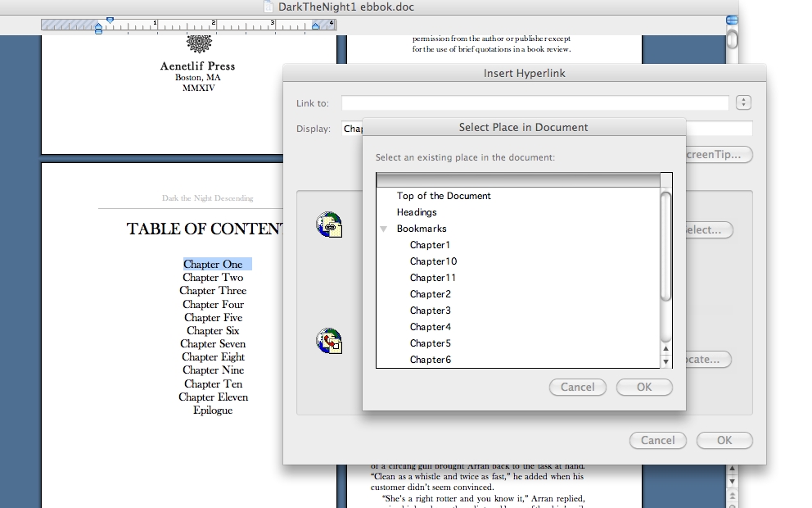Click Cancel in the Insert Hyperlink dialog
This screenshot has height=508, width=812.
[657, 440]
